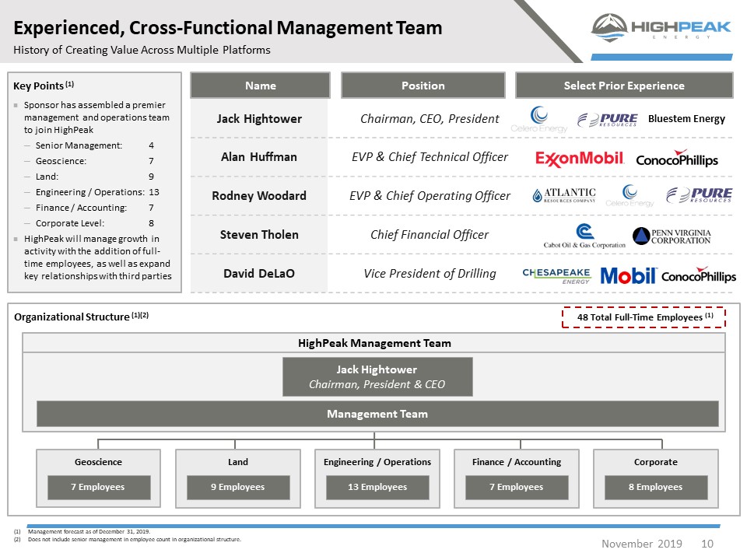The width and height of the screenshot is (747, 560).
Task: Select the name "Steven Tholen"
Action: [259, 235]
